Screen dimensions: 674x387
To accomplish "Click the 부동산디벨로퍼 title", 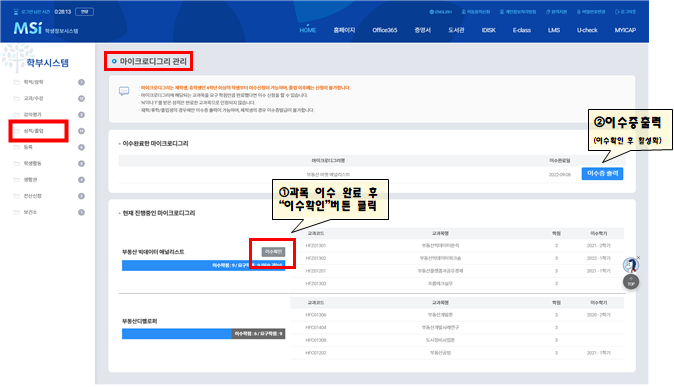I will click(x=140, y=321).
